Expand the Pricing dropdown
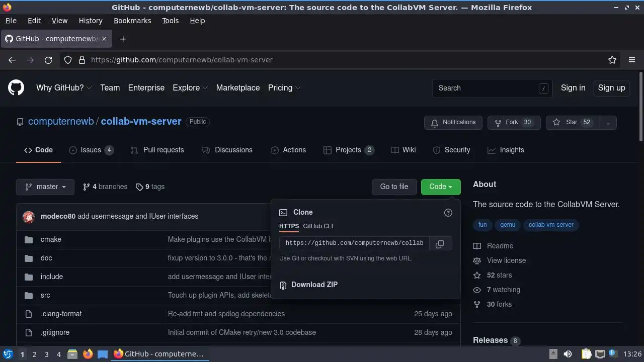 pos(284,88)
